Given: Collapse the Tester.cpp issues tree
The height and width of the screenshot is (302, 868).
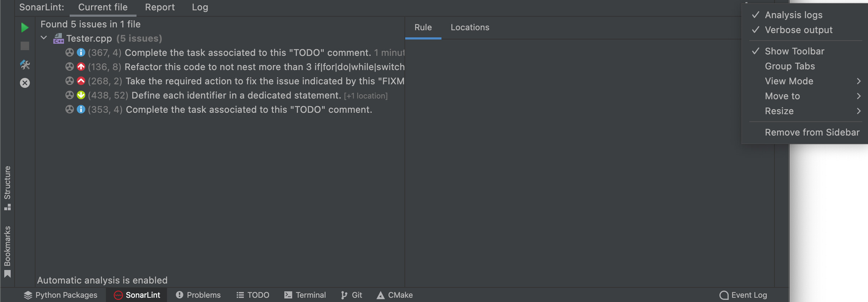Looking at the screenshot, I should point(44,38).
